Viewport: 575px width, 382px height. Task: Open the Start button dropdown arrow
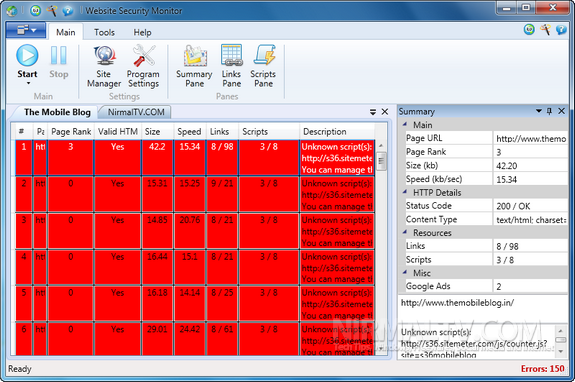28,84
